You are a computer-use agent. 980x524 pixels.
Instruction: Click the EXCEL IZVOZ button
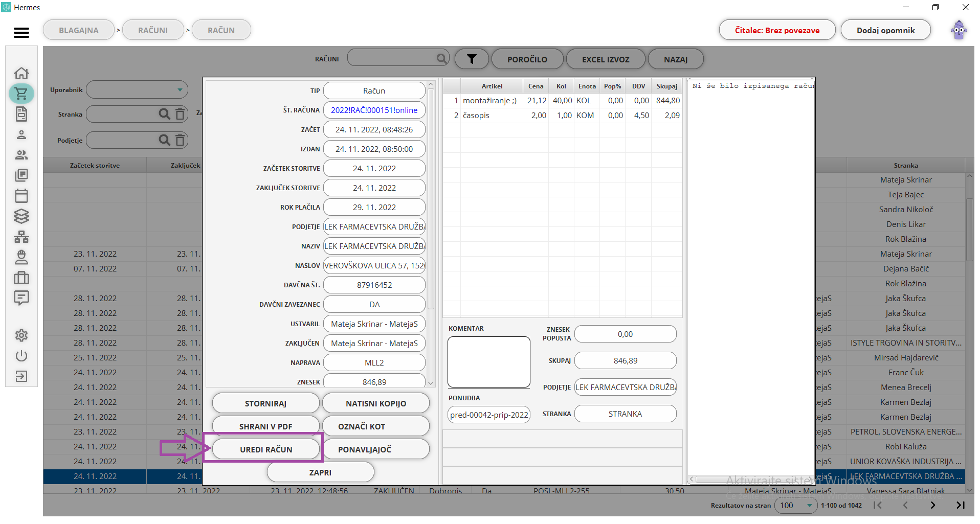606,59
